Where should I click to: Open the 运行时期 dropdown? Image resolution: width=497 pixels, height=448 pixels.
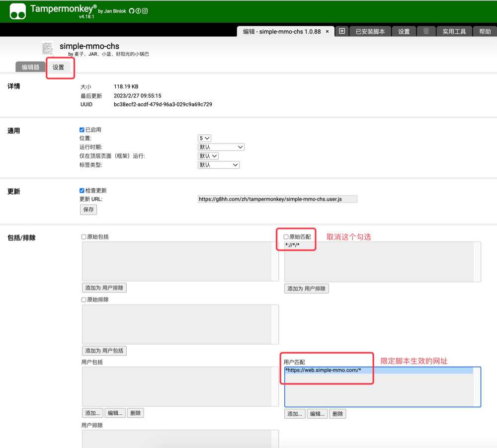pos(221,147)
